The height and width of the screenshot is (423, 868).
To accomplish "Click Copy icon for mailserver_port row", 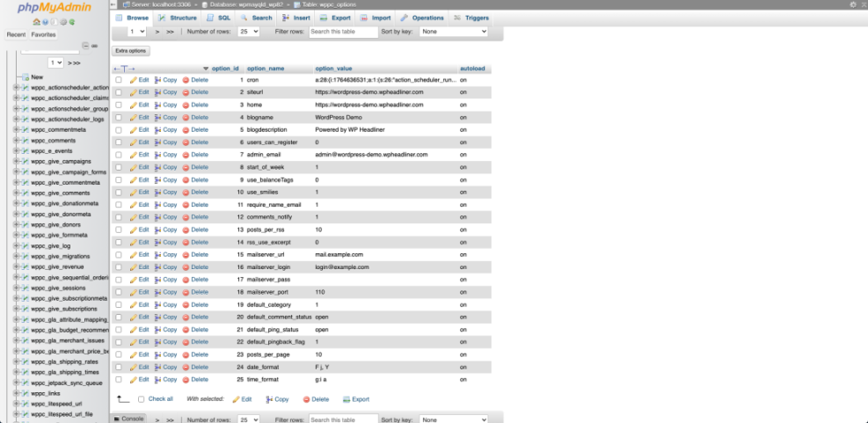I will (157, 292).
